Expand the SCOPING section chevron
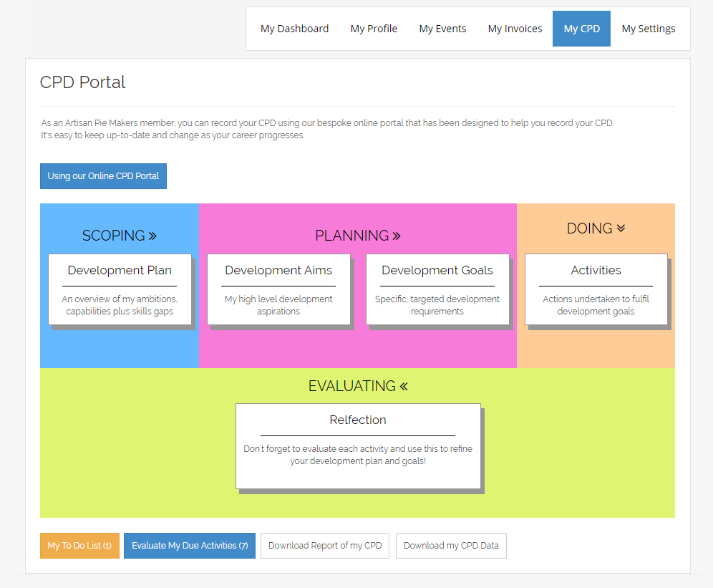713x588 pixels. point(152,235)
